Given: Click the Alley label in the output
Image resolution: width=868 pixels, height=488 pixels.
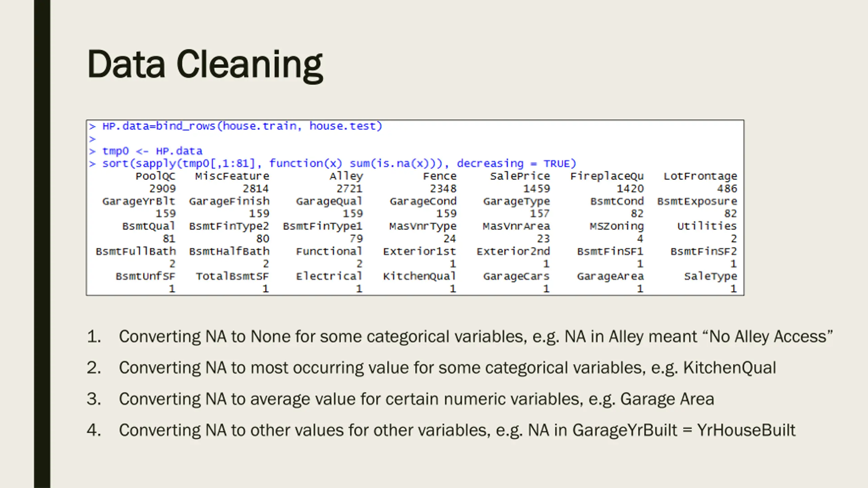Looking at the screenshot, I should coord(346,176).
